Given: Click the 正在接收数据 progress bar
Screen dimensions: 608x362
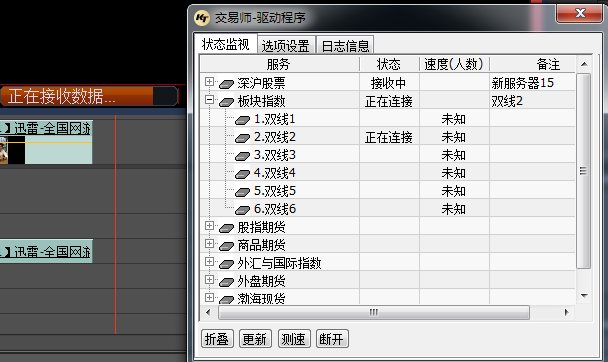Looking at the screenshot, I should (x=89, y=96).
